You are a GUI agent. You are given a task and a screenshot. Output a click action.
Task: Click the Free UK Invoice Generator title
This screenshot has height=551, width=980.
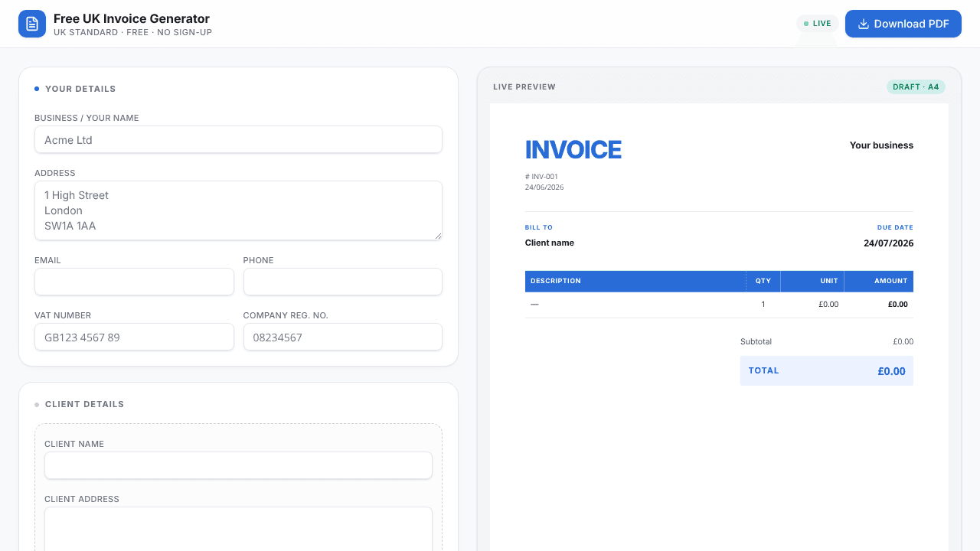point(132,18)
